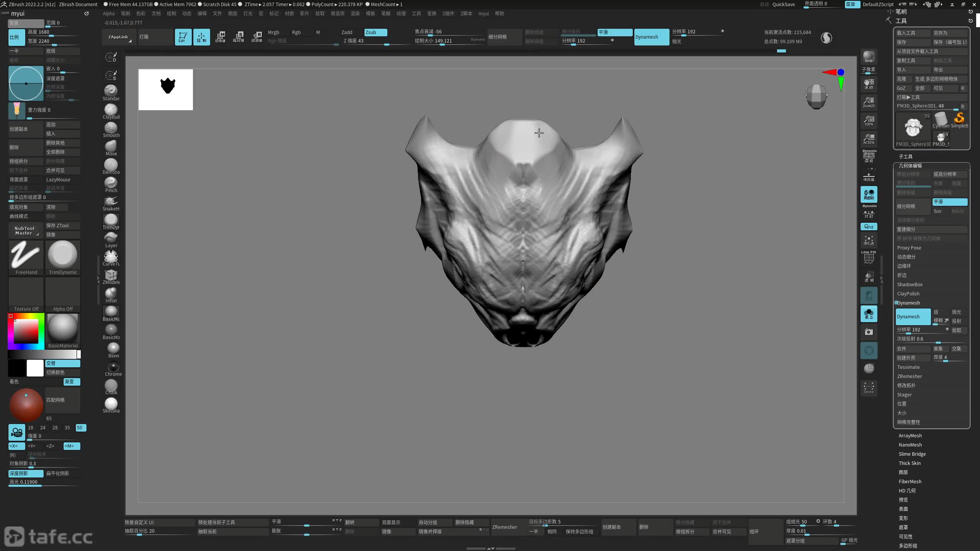980x551 pixels.
Task: Select the SnakeHook brush icon
Action: point(111,202)
